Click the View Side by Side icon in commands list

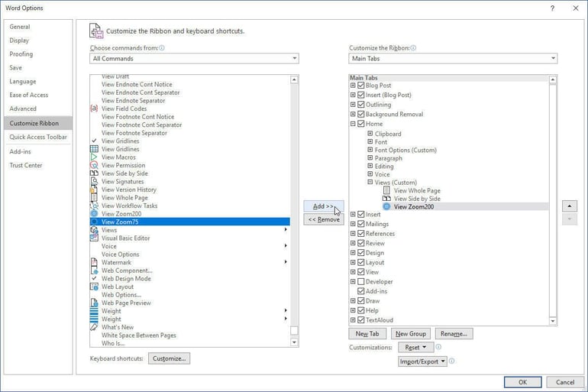click(94, 173)
